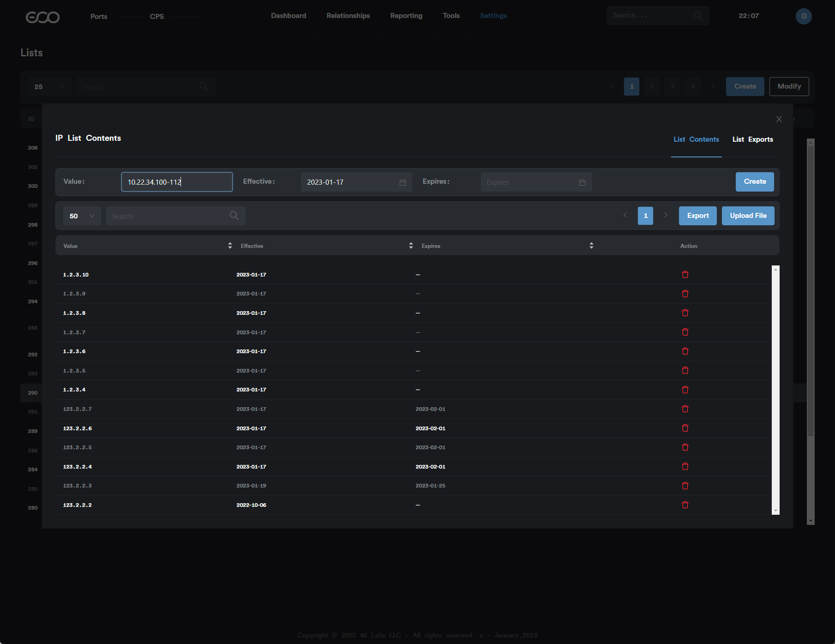Go to page 4 of Lists
Screen dimensions: 835x644
[692, 86]
